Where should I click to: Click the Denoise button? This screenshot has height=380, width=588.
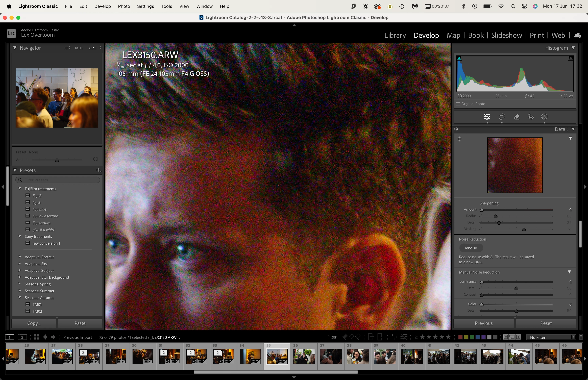471,248
